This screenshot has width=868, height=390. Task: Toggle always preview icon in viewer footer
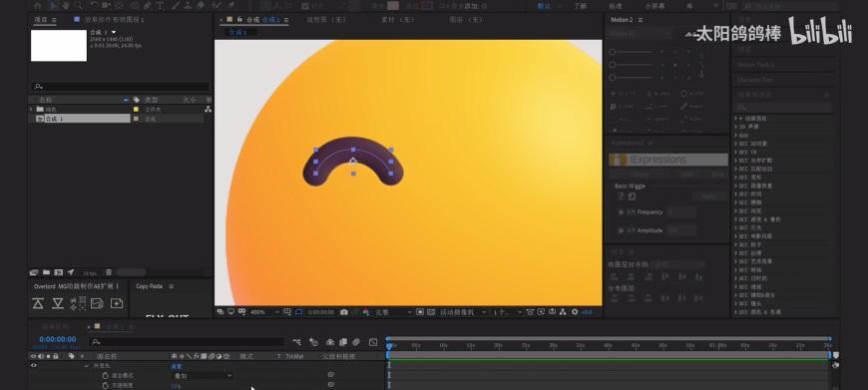pos(220,312)
